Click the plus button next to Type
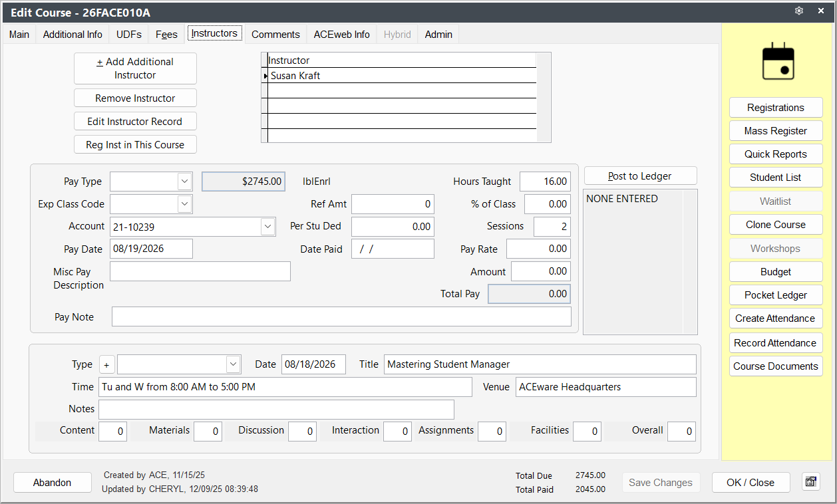This screenshot has height=504, width=837. tap(106, 364)
